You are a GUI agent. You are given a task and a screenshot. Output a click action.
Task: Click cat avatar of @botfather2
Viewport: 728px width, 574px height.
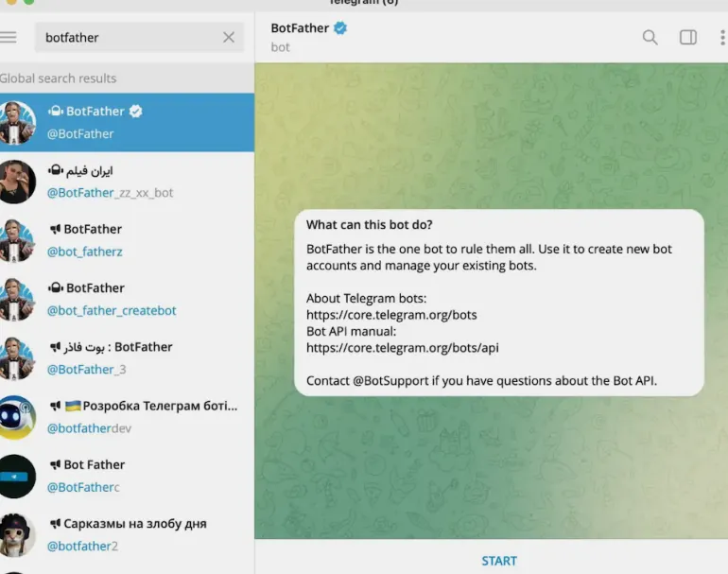[x=17, y=535]
